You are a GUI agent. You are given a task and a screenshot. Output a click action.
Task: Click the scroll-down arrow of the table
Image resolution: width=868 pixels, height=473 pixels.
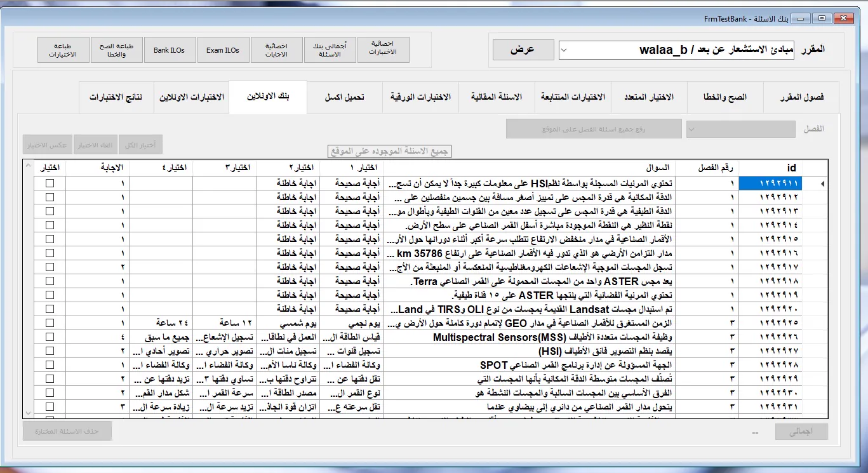click(x=28, y=413)
